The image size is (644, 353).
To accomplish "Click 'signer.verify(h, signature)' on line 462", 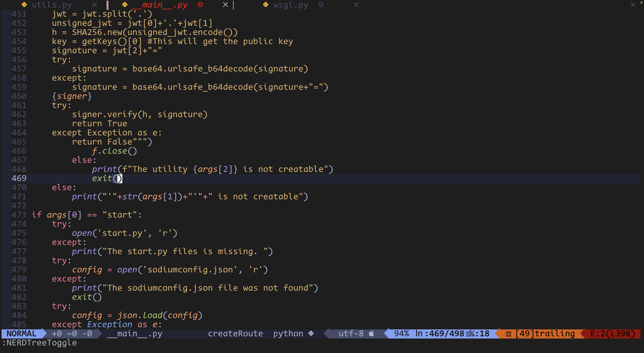I will (140, 114).
